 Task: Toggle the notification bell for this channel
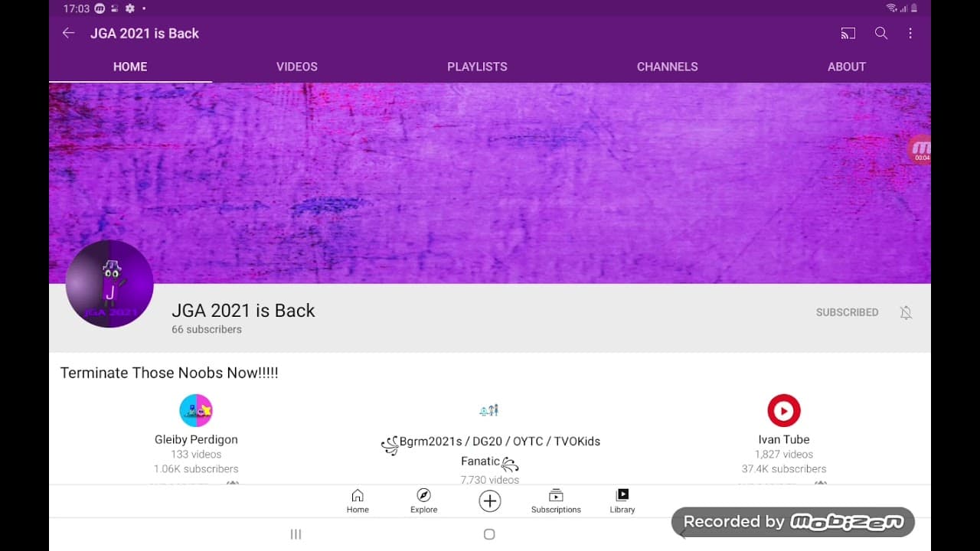click(x=906, y=312)
